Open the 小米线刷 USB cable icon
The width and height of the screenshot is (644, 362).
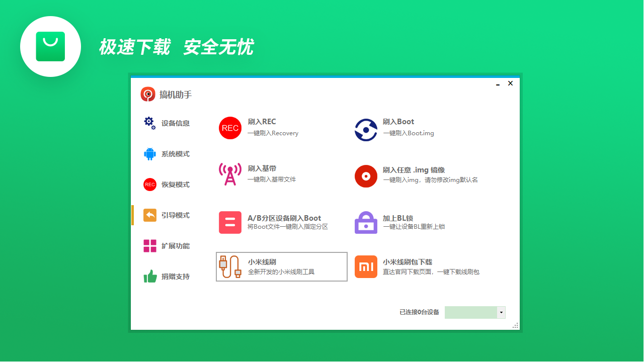(x=230, y=266)
